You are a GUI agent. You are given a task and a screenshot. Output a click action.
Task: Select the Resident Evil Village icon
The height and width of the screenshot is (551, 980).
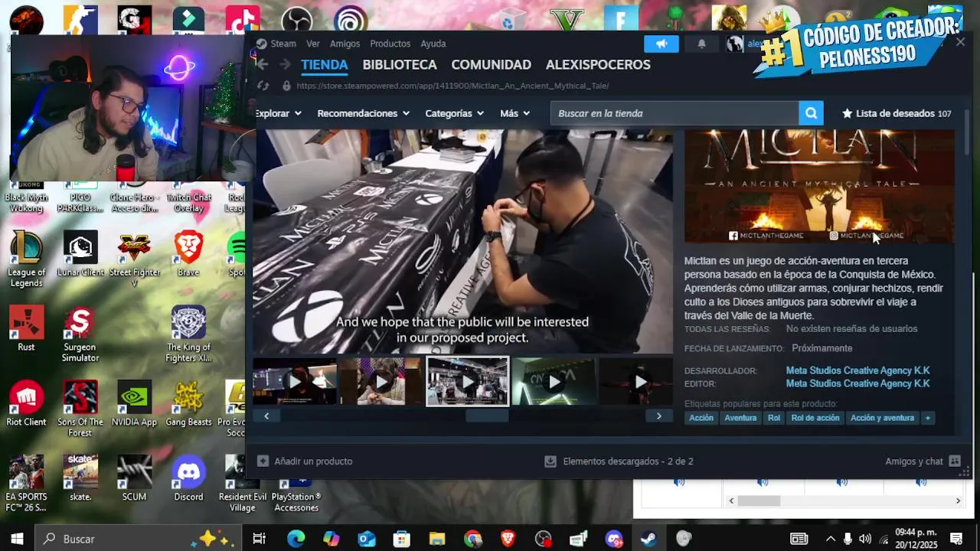tap(242, 484)
